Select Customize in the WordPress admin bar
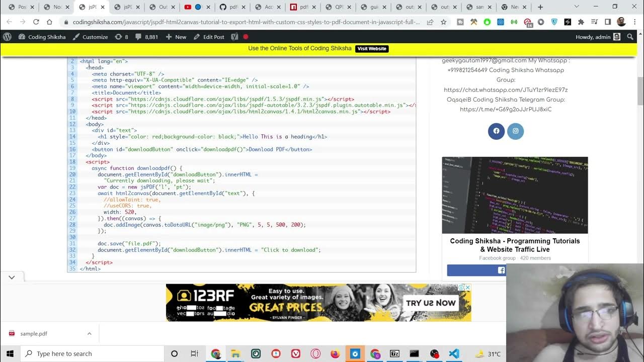The height and width of the screenshot is (362, 644). (x=90, y=37)
